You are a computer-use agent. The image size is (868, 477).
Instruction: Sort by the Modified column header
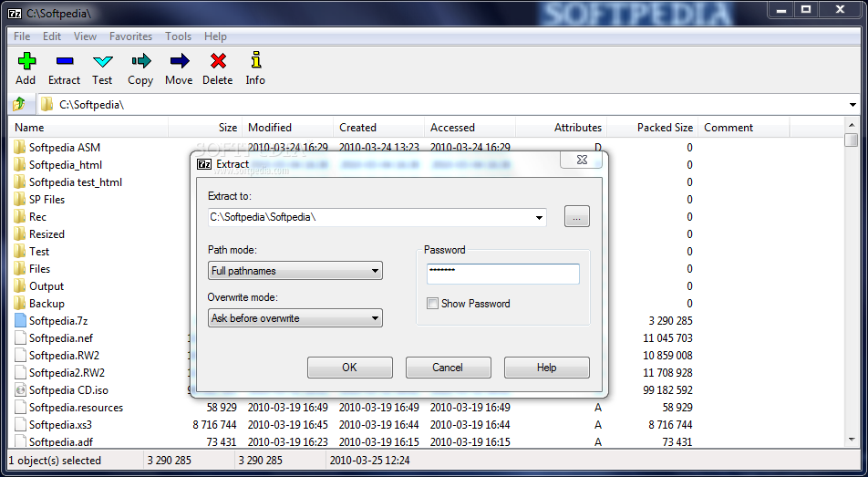click(x=287, y=128)
